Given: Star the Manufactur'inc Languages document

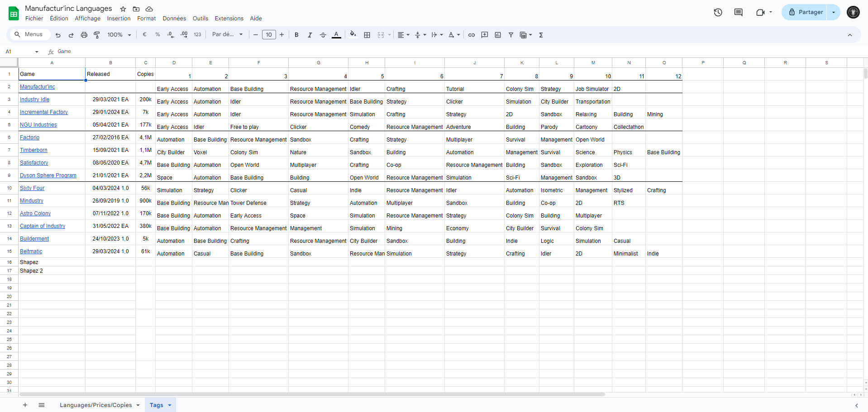Looking at the screenshot, I should tap(123, 9).
